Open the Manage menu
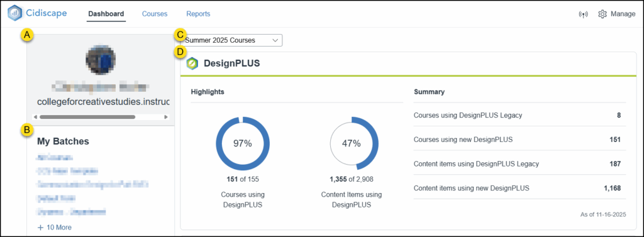Viewport: 644px width, 237px height. point(617,14)
